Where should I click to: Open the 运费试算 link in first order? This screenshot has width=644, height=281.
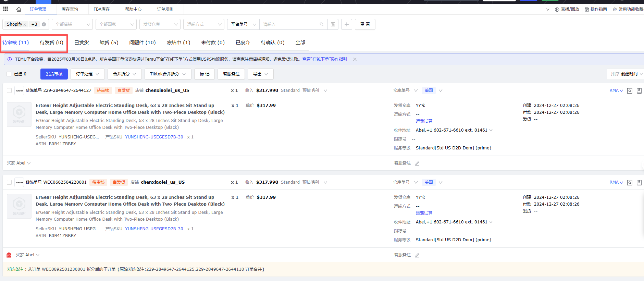tap(424, 121)
